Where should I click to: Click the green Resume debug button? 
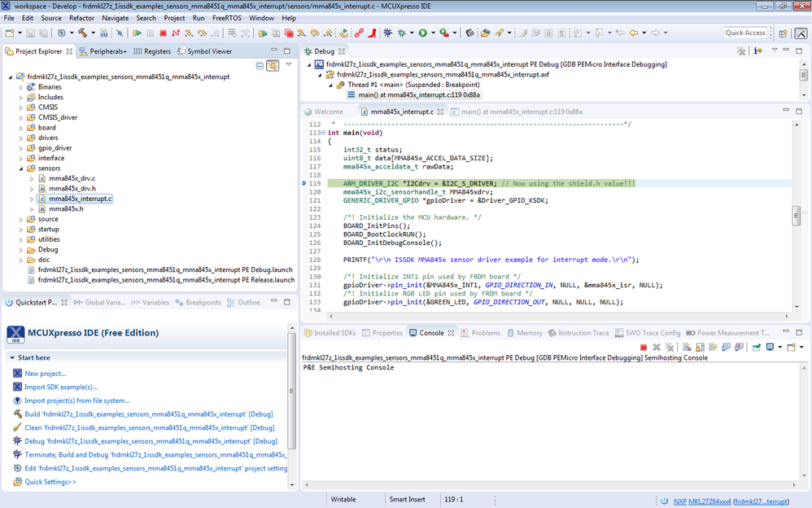point(138,33)
